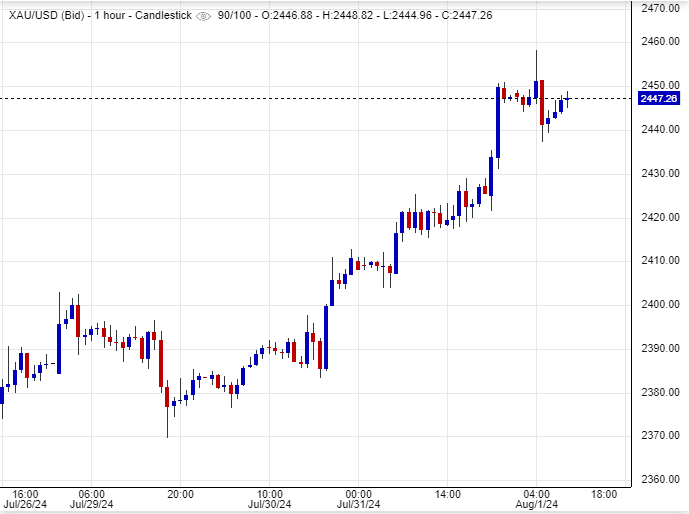Open the Candlestick chart type label
689x514 pixels.
pos(162,17)
